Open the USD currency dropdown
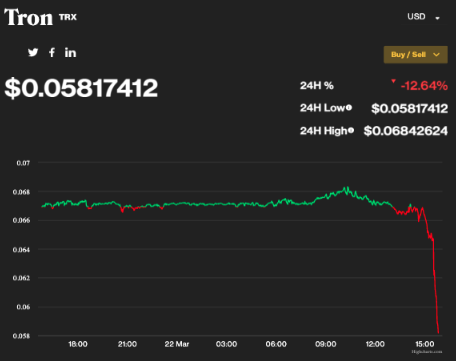Image resolution: width=456 pixels, height=361 pixels. tap(423, 17)
